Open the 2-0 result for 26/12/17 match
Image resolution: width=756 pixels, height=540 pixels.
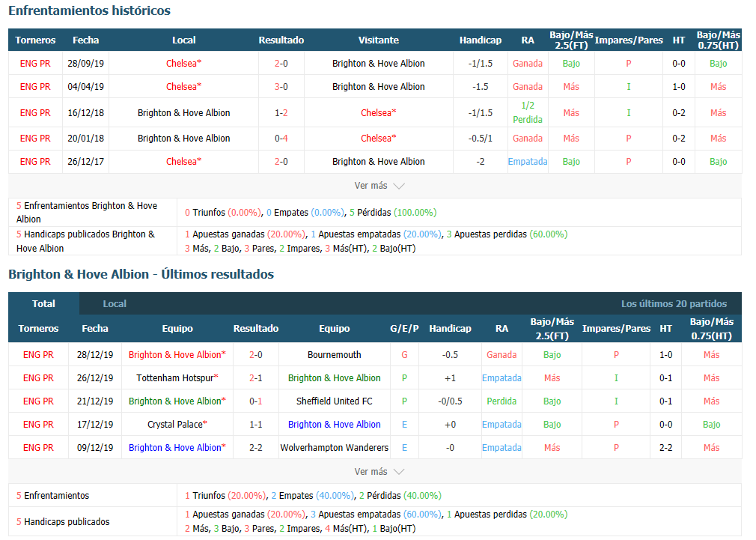click(281, 161)
